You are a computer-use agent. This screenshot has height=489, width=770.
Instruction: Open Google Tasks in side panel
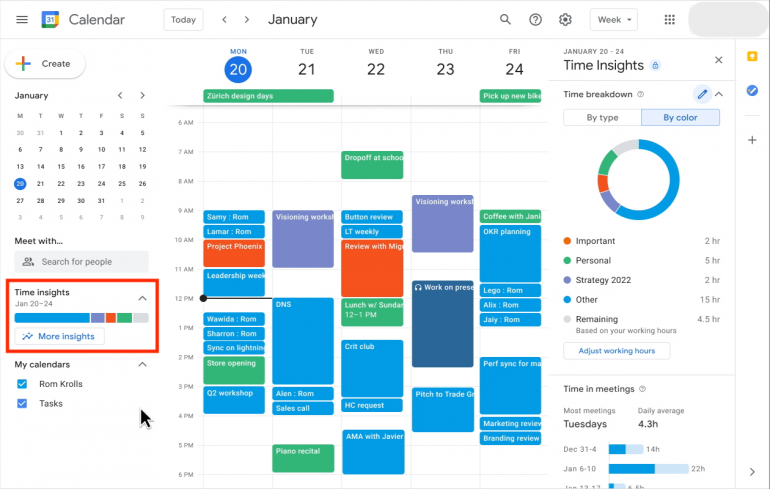coord(752,90)
